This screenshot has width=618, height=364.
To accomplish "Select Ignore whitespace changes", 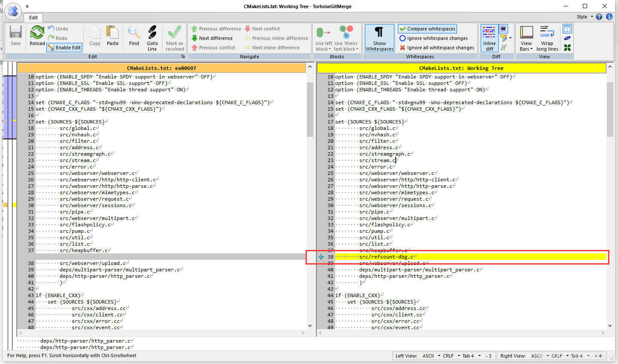I will click(x=433, y=38).
